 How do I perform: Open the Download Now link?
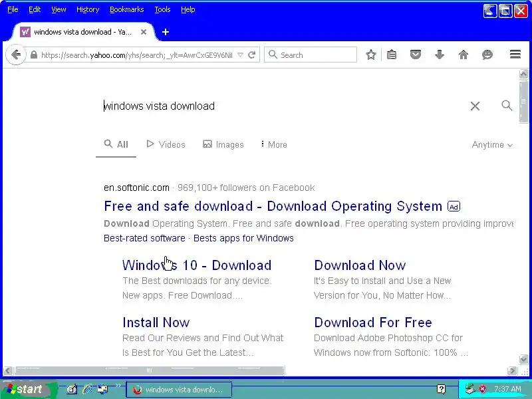(x=360, y=265)
